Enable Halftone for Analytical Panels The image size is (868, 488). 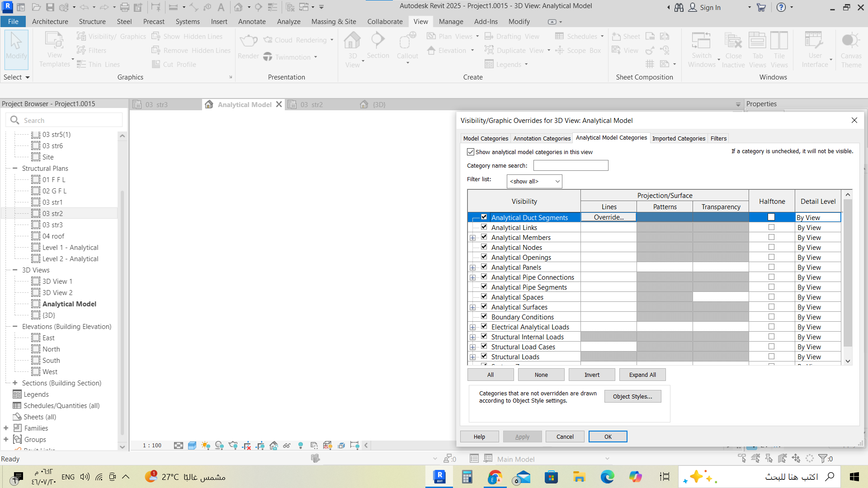pyautogui.click(x=771, y=267)
